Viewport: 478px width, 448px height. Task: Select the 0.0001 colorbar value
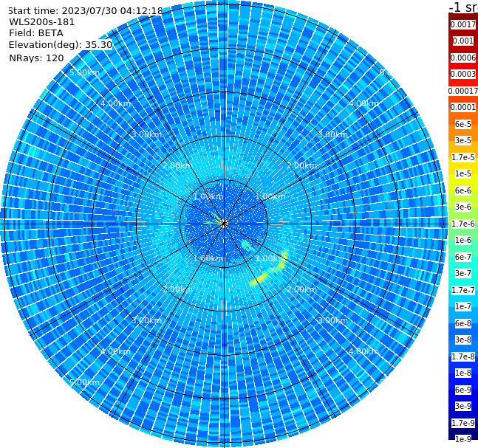[463, 107]
